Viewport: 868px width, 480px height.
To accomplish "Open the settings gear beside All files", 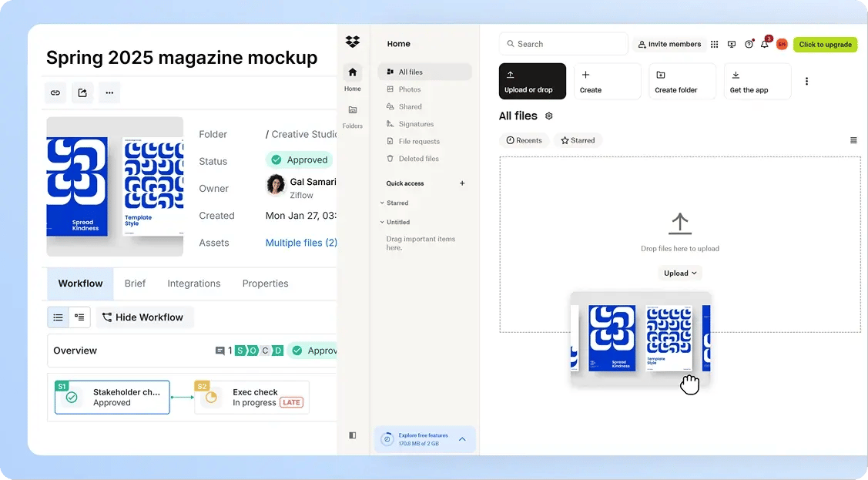I will [x=548, y=116].
